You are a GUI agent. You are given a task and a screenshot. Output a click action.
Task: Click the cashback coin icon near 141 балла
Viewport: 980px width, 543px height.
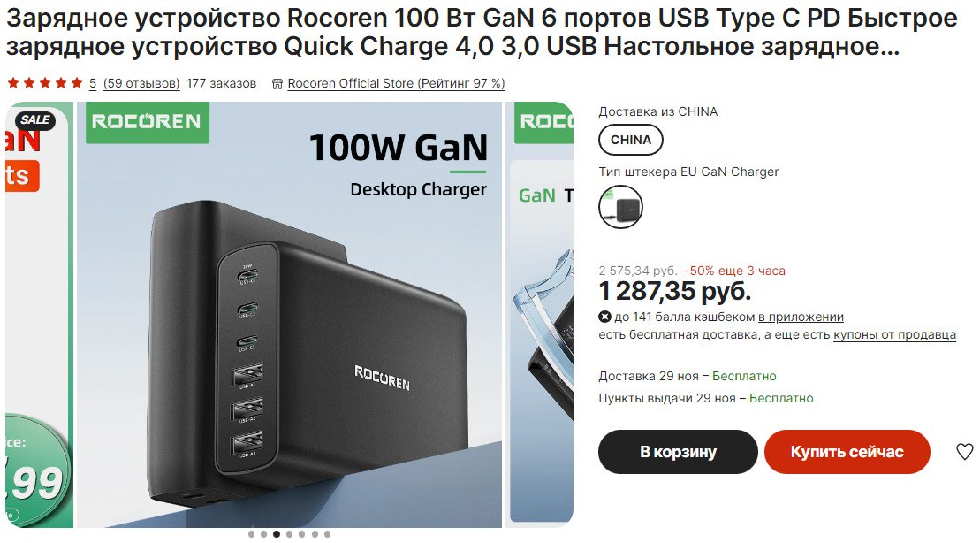pyautogui.click(x=604, y=317)
